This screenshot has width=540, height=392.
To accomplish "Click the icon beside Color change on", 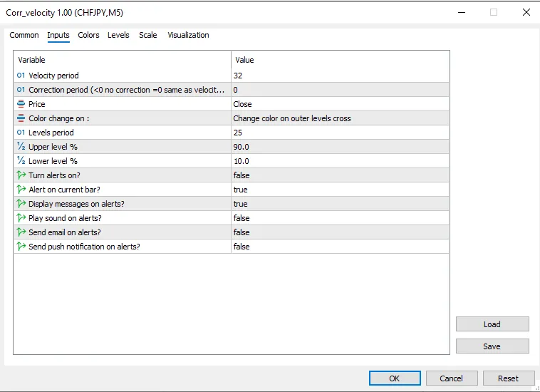I will (x=21, y=118).
